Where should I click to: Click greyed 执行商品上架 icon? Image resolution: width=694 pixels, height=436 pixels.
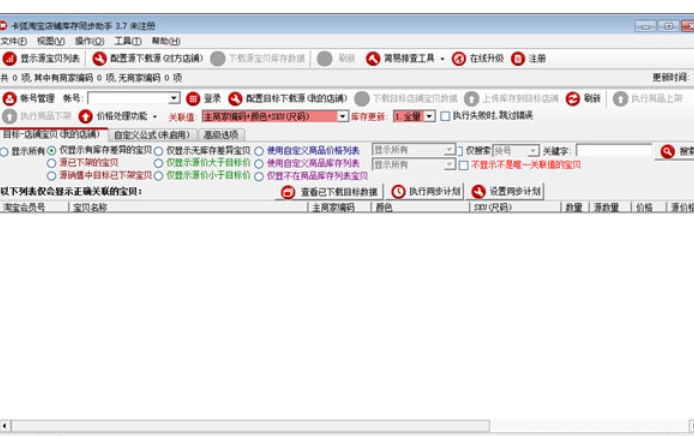tap(621, 98)
